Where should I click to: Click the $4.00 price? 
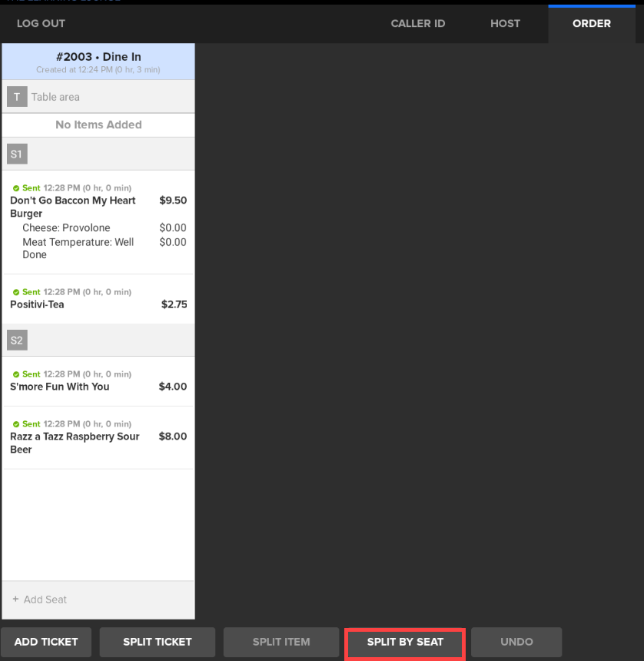(173, 387)
